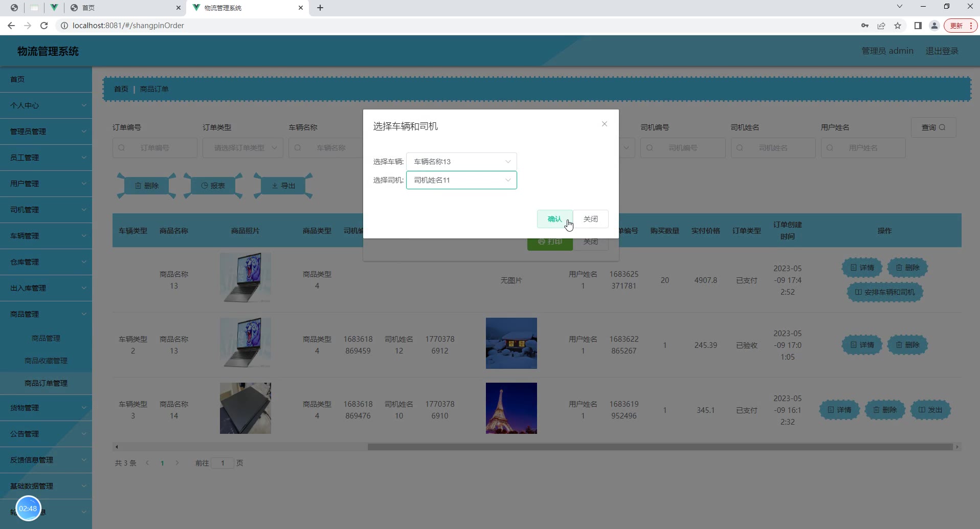Click the table horizontal scrollbar

tap(660, 447)
